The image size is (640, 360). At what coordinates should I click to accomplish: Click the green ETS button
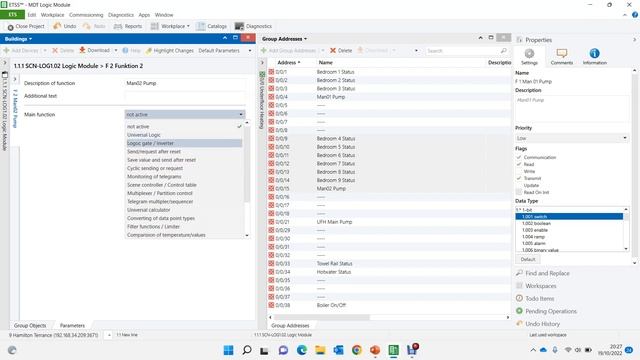coord(12,15)
